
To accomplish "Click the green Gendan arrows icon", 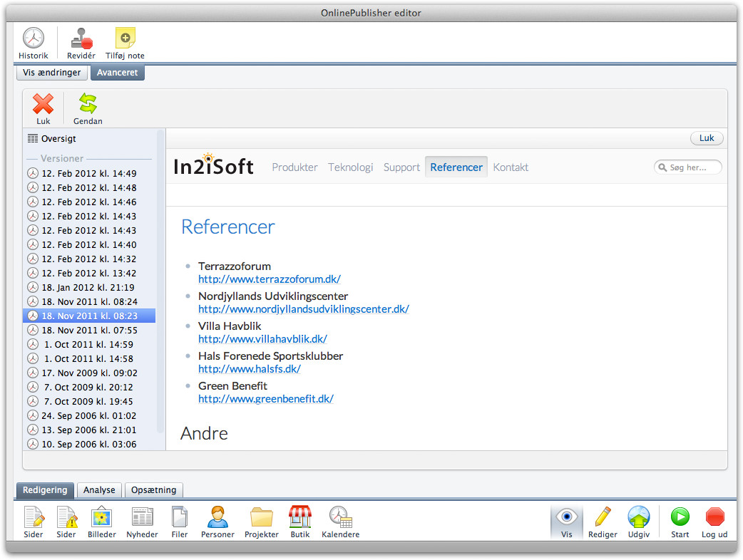I will [x=88, y=105].
